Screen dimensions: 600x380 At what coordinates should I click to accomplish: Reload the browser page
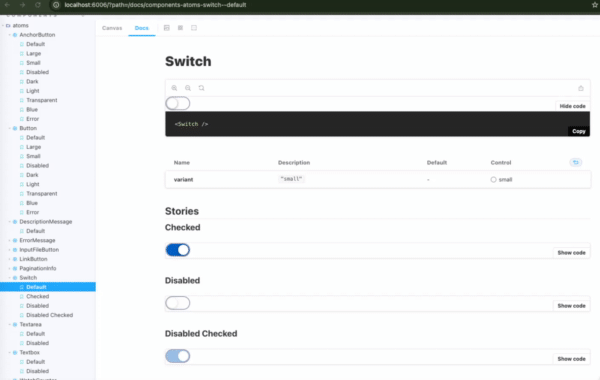[x=38, y=5]
